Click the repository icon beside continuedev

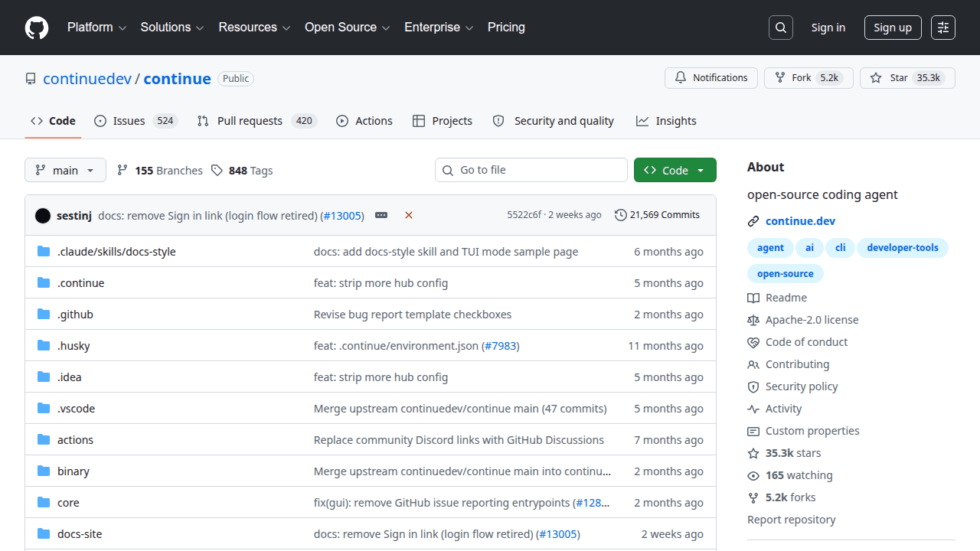(x=31, y=79)
